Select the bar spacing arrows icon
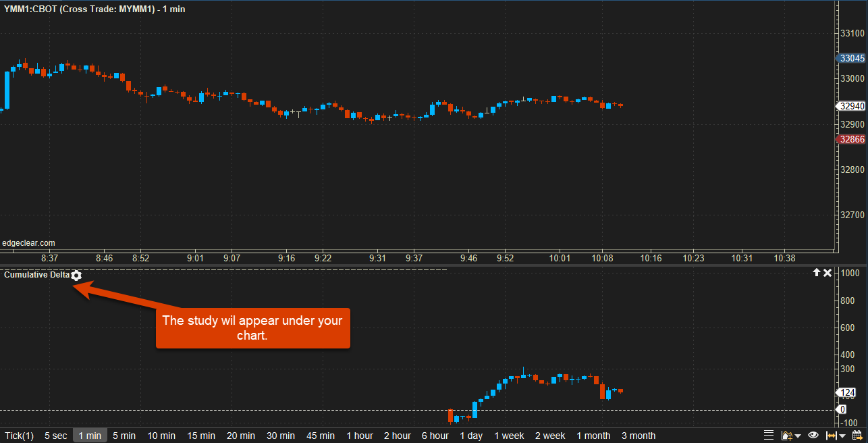This screenshot has width=868, height=443. 832,435
